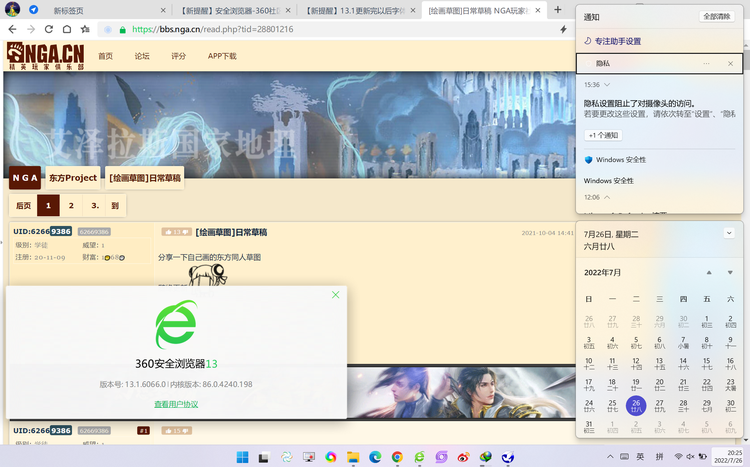Screen dimensions: 750x467
Task: Open the user avatar in tab bar
Action: [x=12, y=9]
